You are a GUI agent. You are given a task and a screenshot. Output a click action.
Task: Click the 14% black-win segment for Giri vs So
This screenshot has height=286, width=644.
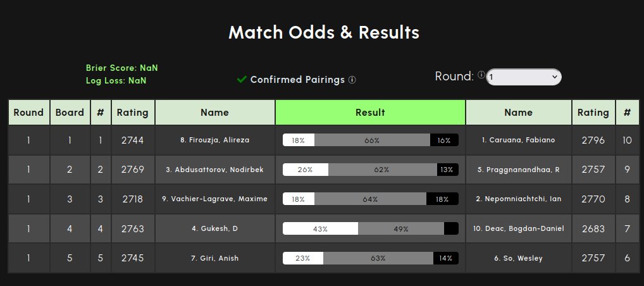445,258
